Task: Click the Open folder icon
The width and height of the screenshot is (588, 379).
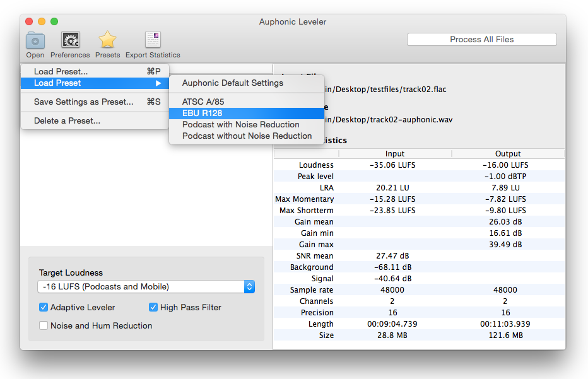Action: tap(35, 40)
